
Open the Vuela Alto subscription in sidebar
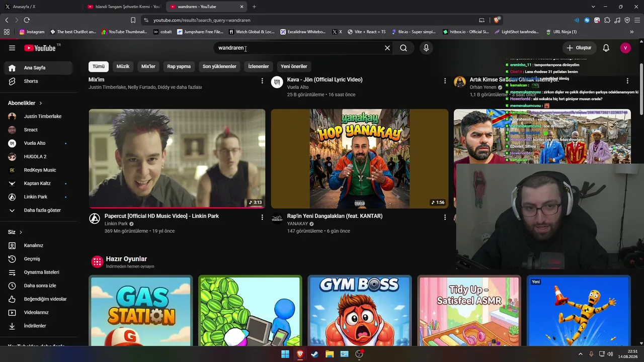(39, 143)
